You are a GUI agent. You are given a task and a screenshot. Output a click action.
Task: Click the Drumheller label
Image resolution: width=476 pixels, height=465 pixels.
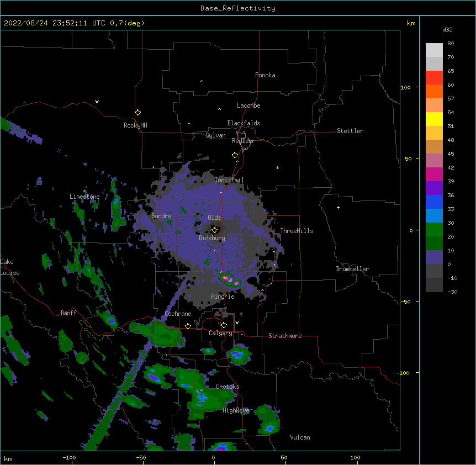click(x=352, y=269)
